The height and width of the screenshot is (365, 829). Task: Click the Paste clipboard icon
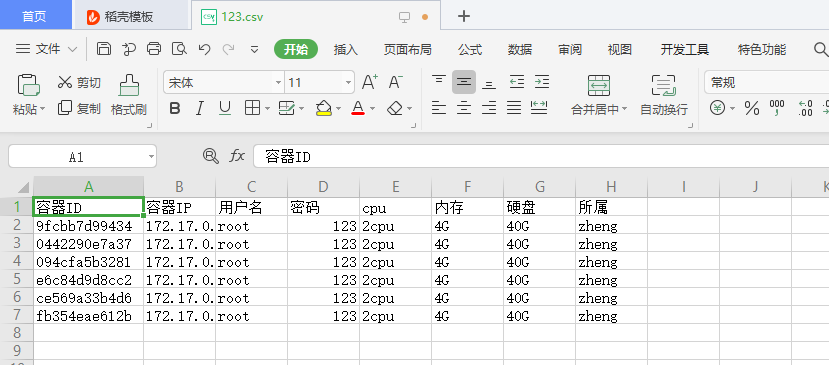pos(29,85)
